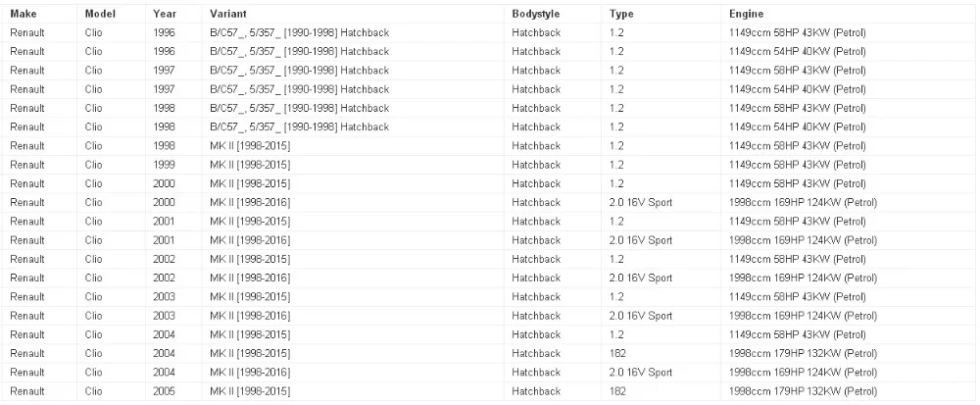This screenshot has height=405, width=980.
Task: Click the Type column header
Action: click(621, 14)
